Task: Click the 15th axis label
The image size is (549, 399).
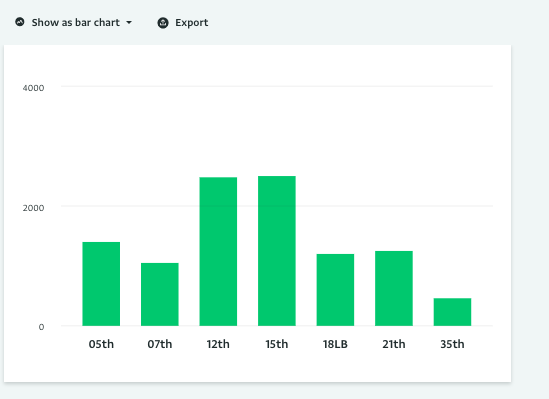Action: tap(277, 344)
